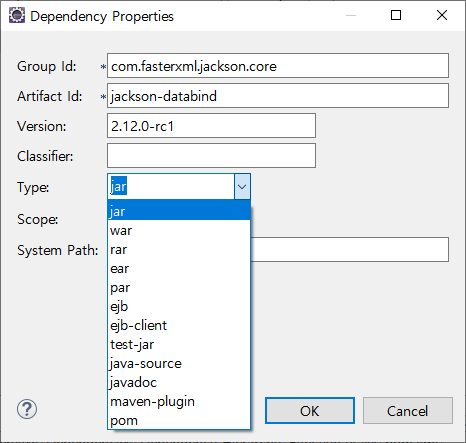466x443 pixels.
Task: Click the empty Classifier field
Action: click(211, 156)
